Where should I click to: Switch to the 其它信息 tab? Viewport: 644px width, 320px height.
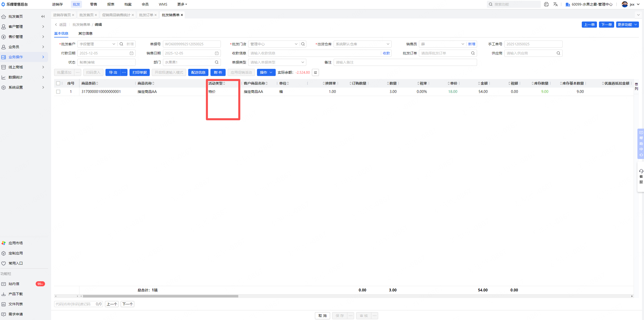click(x=85, y=33)
